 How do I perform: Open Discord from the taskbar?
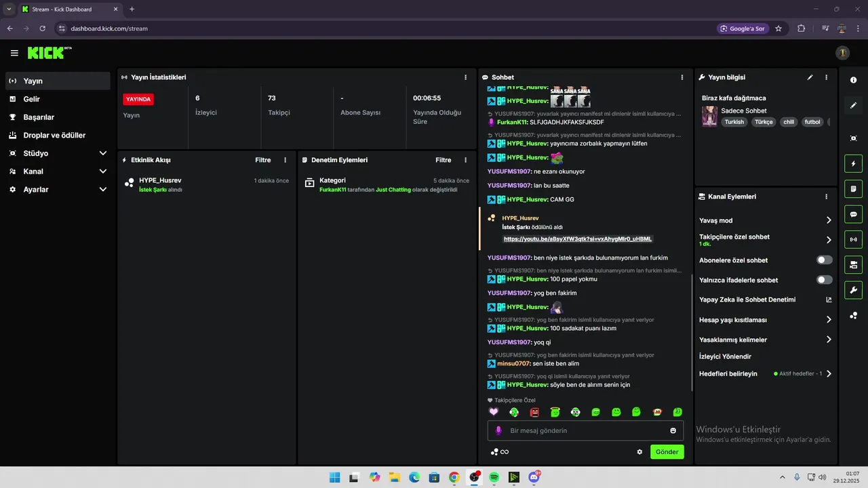coord(534,477)
